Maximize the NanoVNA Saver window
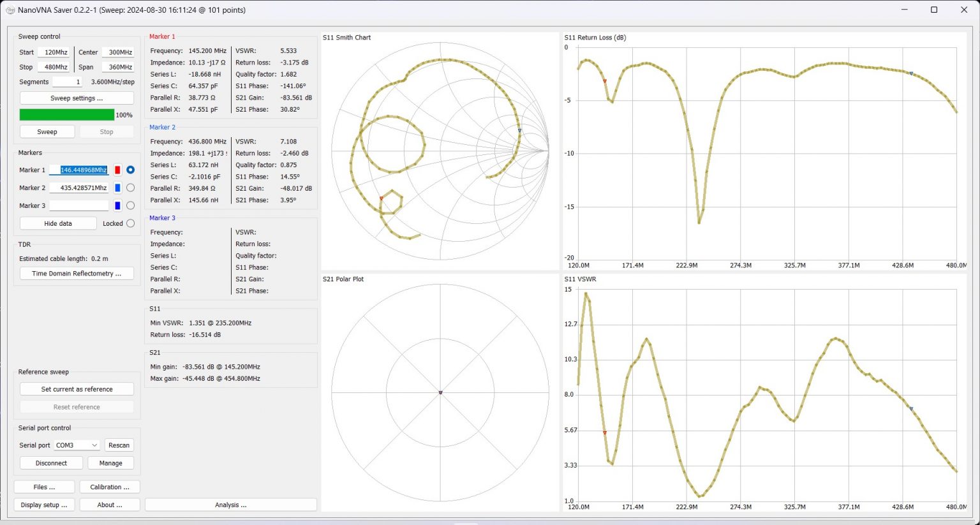The image size is (980, 525). 934,10
